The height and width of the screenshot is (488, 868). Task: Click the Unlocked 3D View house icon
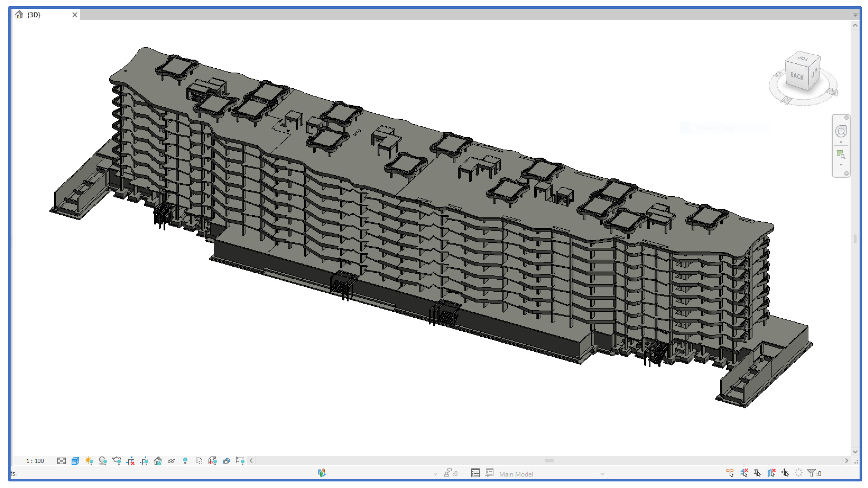tap(158, 461)
